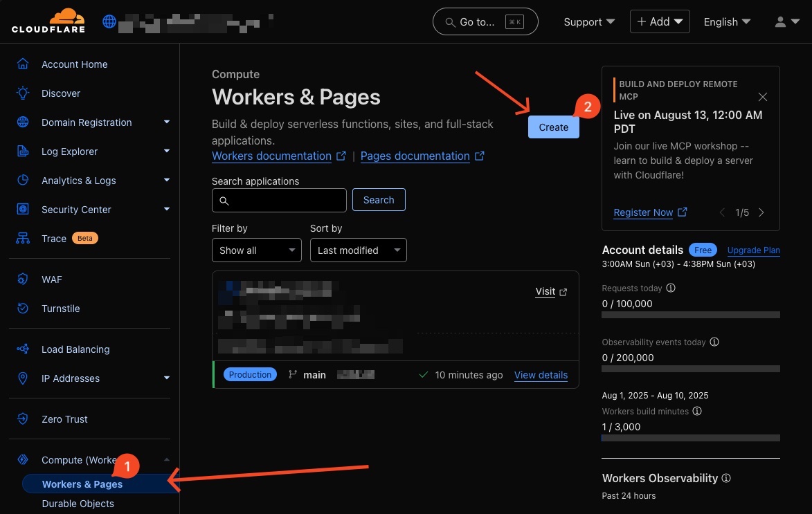Click the Free plan badge
The image size is (812, 514).
point(703,250)
